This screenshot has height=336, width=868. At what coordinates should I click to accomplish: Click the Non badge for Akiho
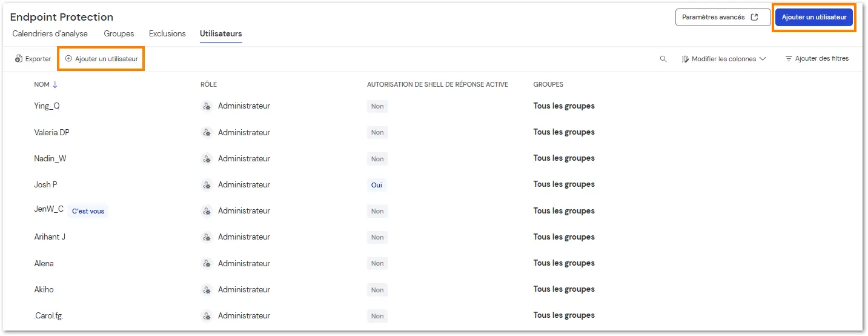click(377, 290)
